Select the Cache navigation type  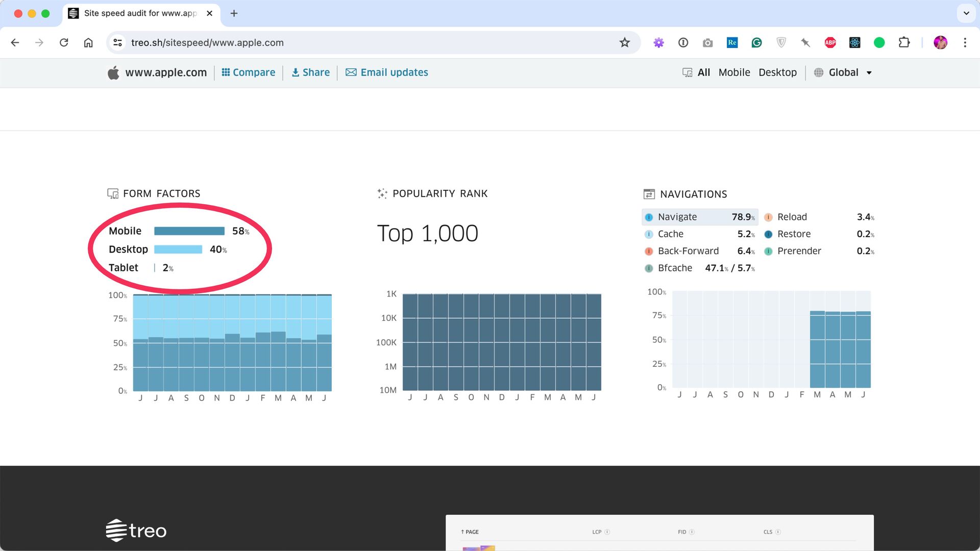[700, 234]
